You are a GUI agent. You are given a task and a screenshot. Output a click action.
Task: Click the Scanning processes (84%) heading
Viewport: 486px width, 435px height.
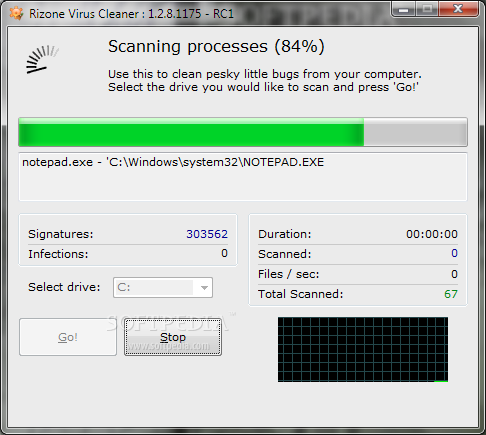coord(216,46)
